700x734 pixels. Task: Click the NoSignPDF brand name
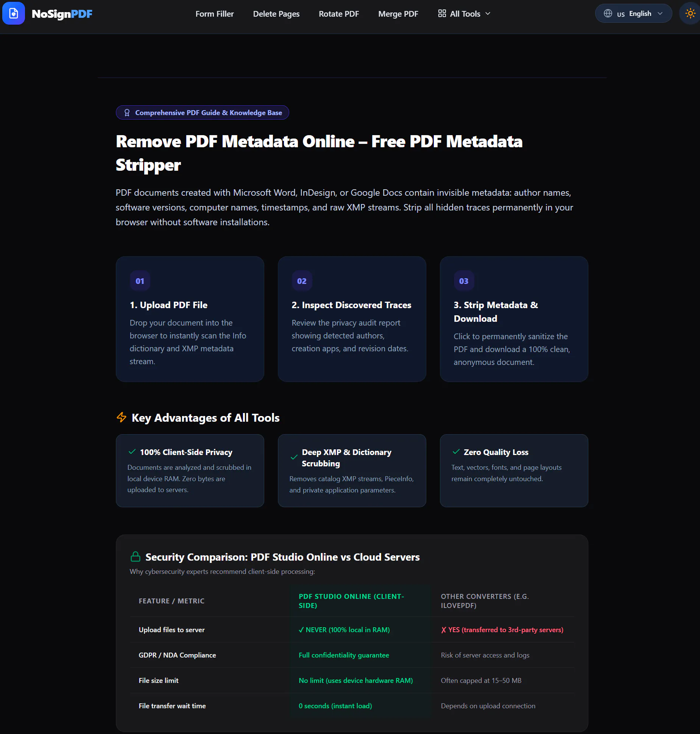62,14
